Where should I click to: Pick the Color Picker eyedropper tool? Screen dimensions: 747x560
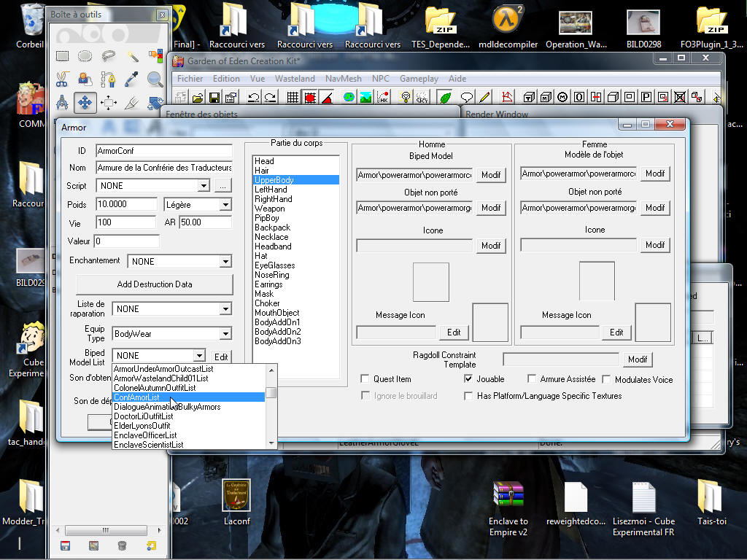[x=132, y=79]
